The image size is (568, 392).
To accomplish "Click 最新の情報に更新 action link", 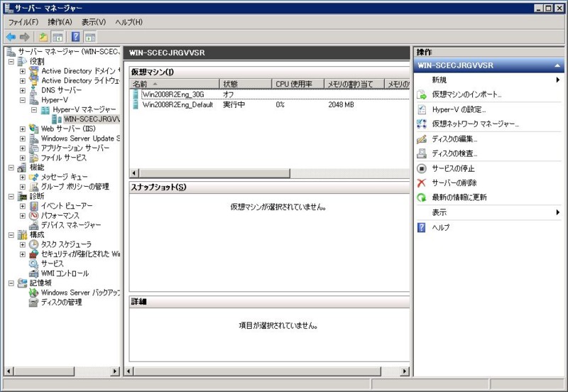I will point(459,197).
